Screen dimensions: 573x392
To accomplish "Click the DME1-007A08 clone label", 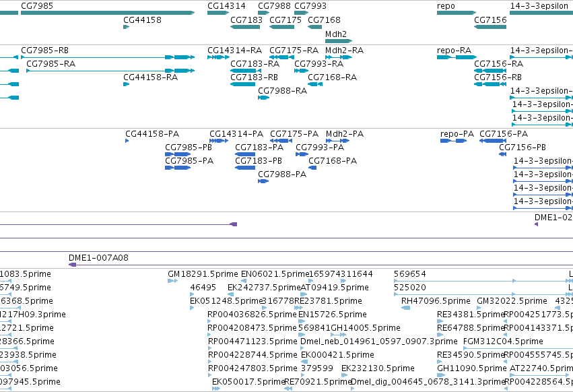I will 99,258.
